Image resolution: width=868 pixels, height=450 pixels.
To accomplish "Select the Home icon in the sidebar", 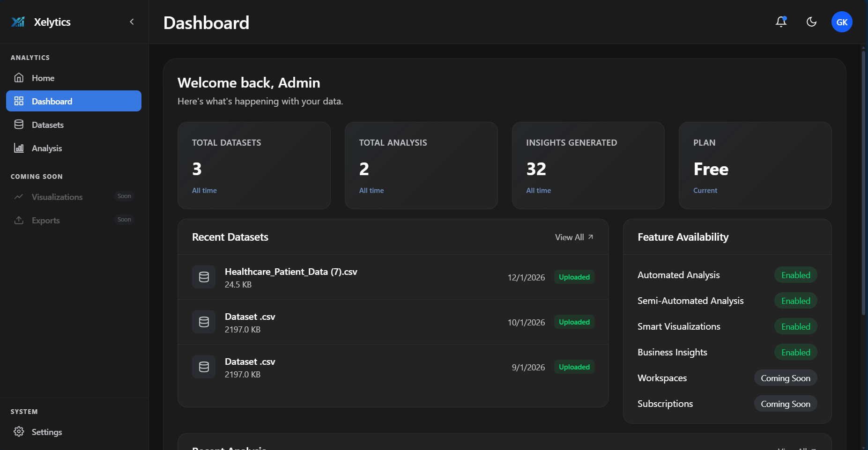I will (19, 77).
